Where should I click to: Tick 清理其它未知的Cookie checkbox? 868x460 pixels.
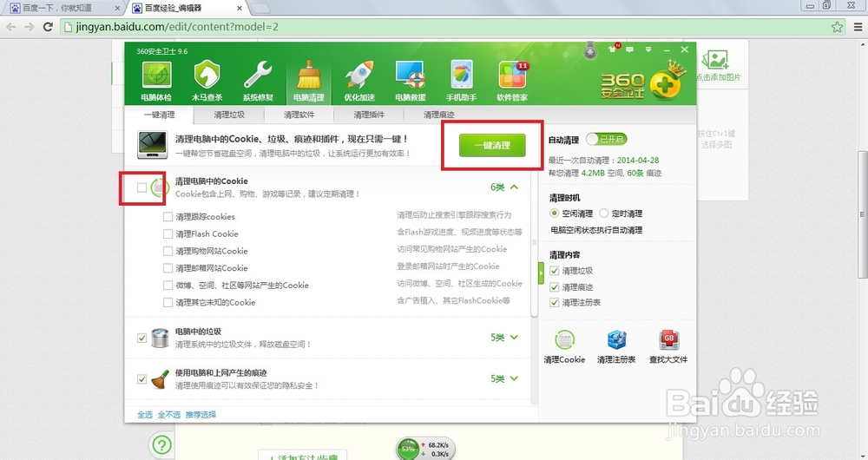coord(168,302)
